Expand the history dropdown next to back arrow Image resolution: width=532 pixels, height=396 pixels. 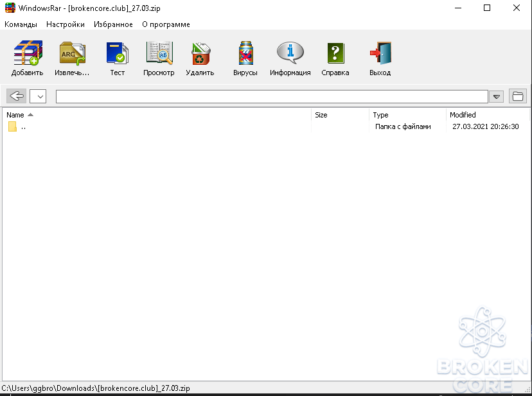38,96
